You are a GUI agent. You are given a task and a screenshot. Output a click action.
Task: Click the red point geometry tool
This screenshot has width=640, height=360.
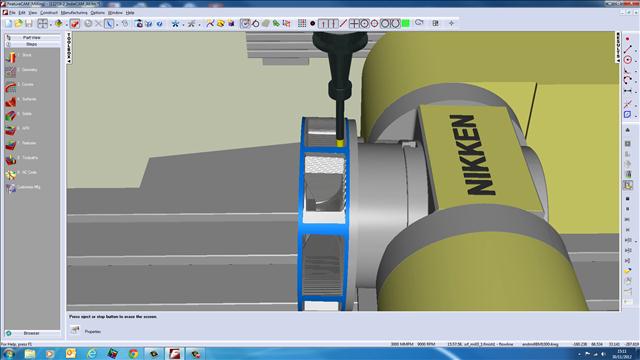628,40
